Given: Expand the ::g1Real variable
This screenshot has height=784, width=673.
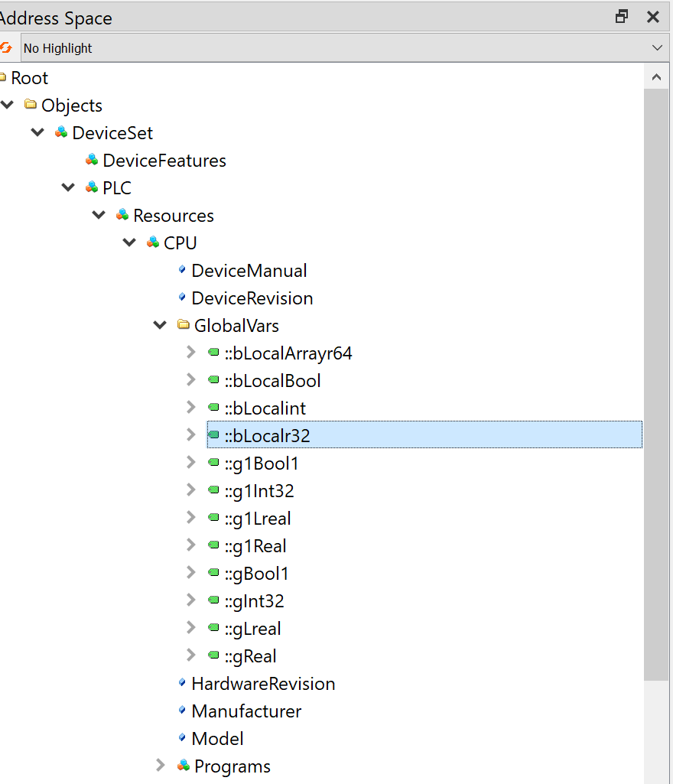Looking at the screenshot, I should point(190,545).
